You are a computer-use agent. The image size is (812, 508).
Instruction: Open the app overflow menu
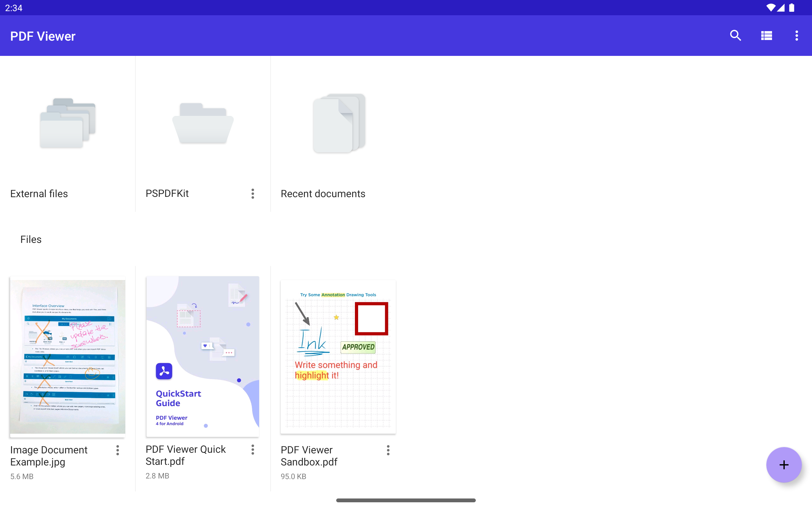[x=796, y=36]
